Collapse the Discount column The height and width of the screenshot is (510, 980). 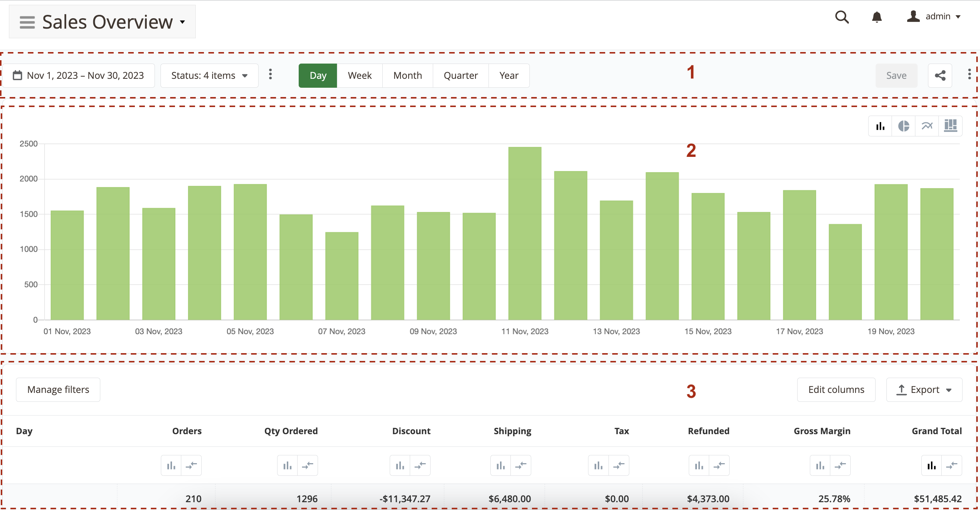tap(421, 465)
